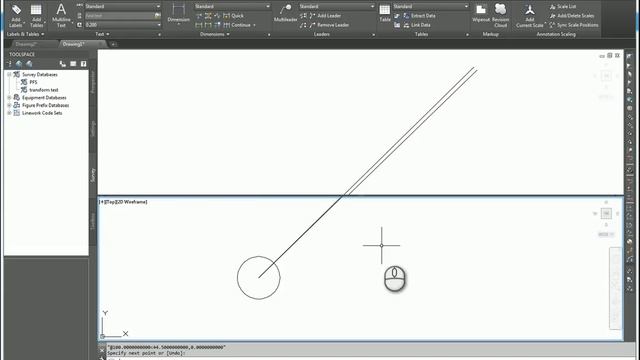Open the multileader style Standard dropdown

(x=336, y=7)
